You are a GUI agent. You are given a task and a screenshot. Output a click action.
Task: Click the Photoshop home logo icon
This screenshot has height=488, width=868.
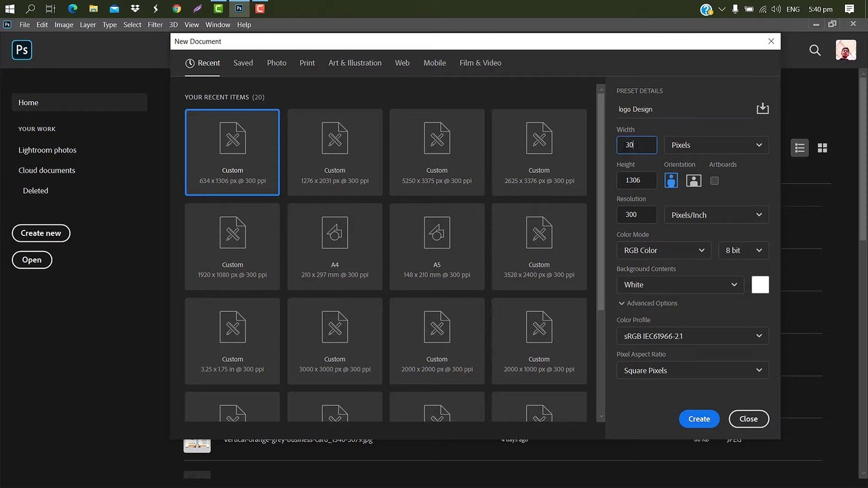coord(22,50)
